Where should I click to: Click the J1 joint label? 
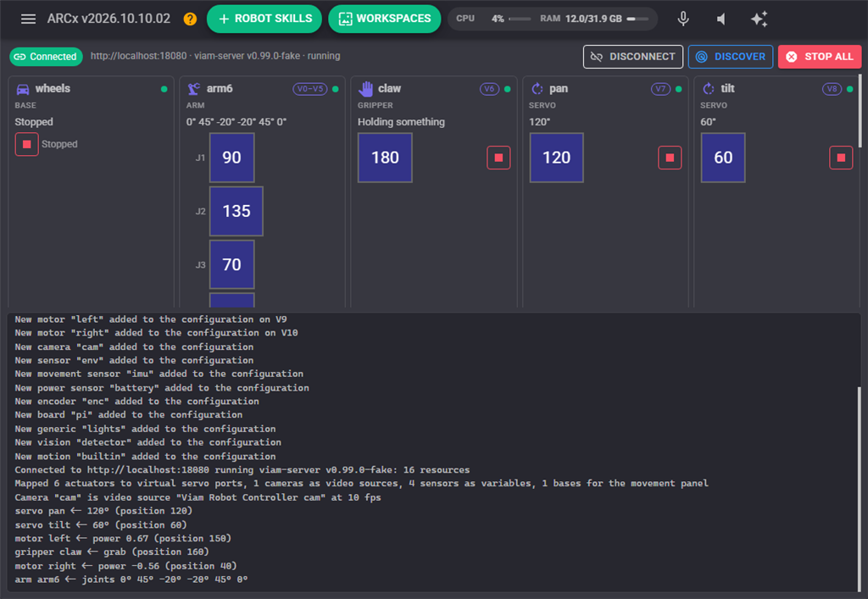point(200,158)
